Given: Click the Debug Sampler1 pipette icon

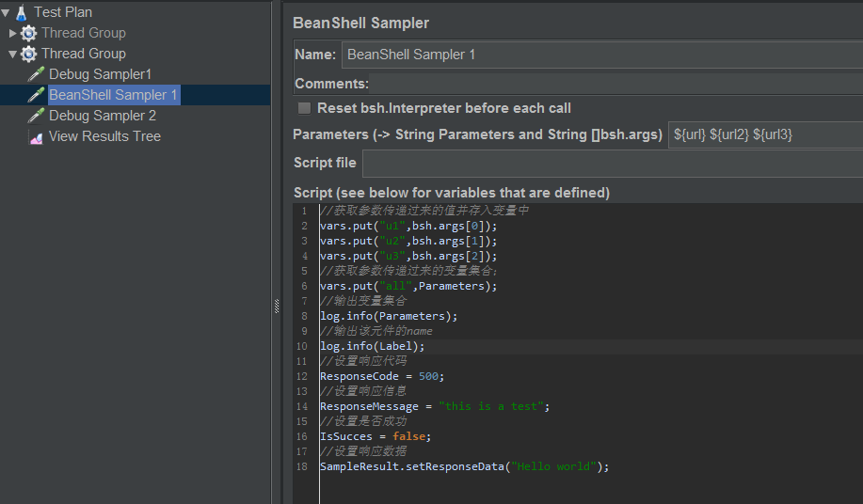Looking at the screenshot, I should (x=37, y=74).
